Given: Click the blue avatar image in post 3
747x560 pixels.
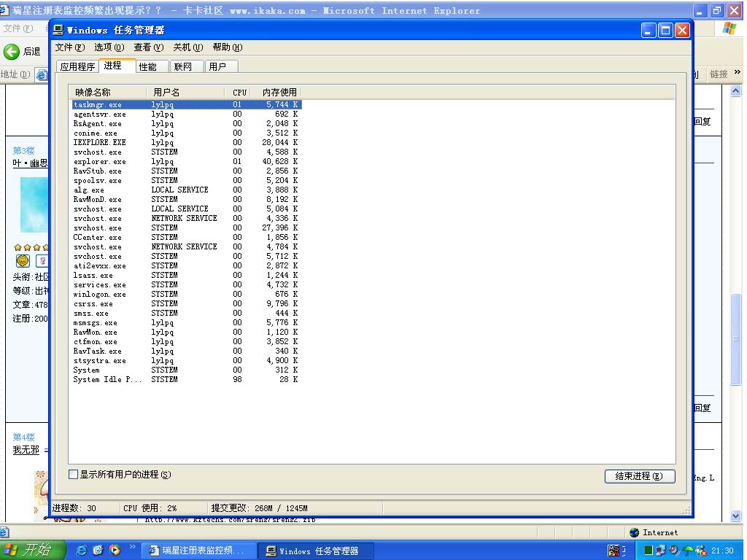Looking at the screenshot, I should pyautogui.click(x=34, y=205).
